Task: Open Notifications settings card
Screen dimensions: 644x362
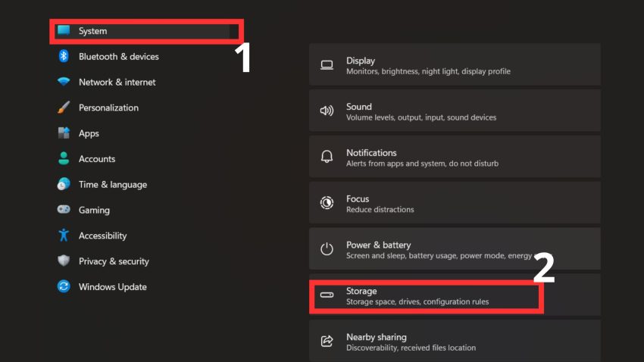Action: click(455, 157)
